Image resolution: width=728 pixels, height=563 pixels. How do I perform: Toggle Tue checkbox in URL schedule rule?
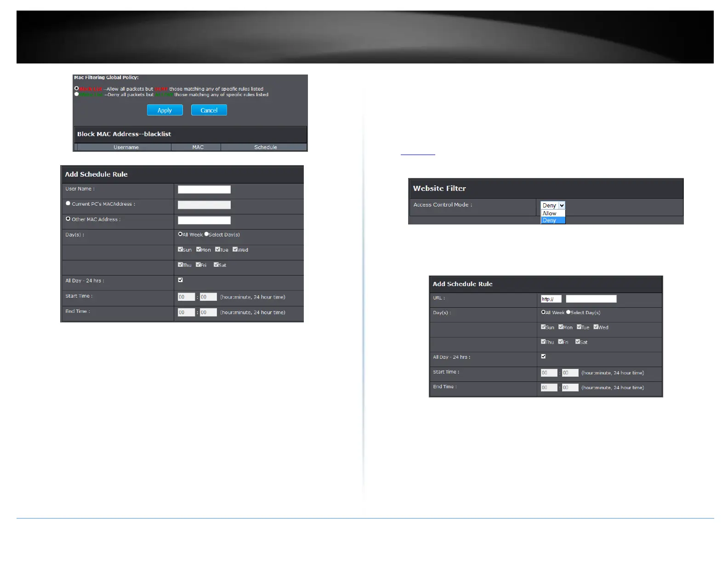pos(579,327)
